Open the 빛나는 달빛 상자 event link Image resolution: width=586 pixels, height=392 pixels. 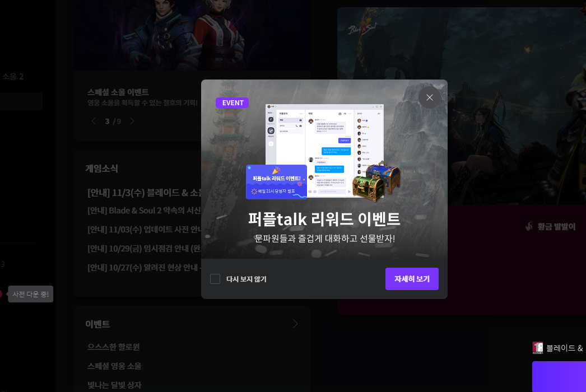tap(114, 385)
